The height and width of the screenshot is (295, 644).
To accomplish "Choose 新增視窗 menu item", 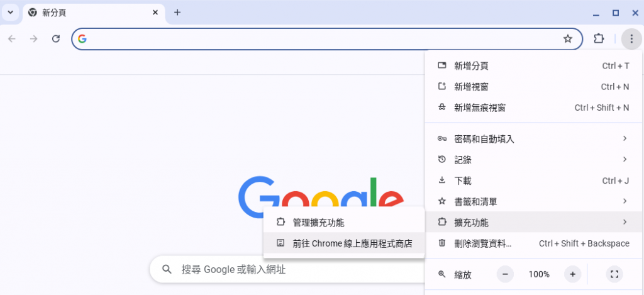I will (x=533, y=87).
